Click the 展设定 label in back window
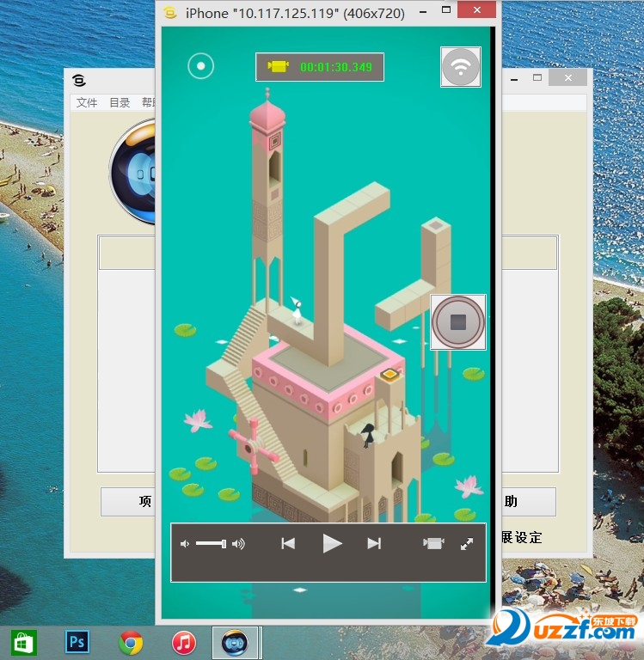 pos(521,537)
